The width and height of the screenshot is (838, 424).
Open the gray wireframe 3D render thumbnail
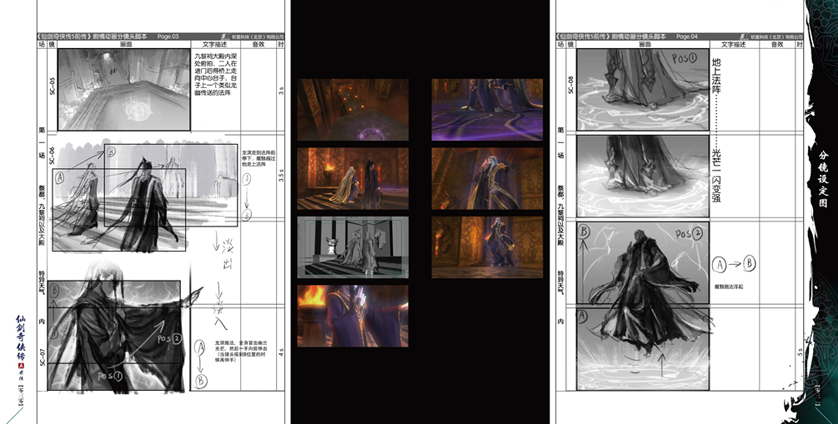point(339,245)
